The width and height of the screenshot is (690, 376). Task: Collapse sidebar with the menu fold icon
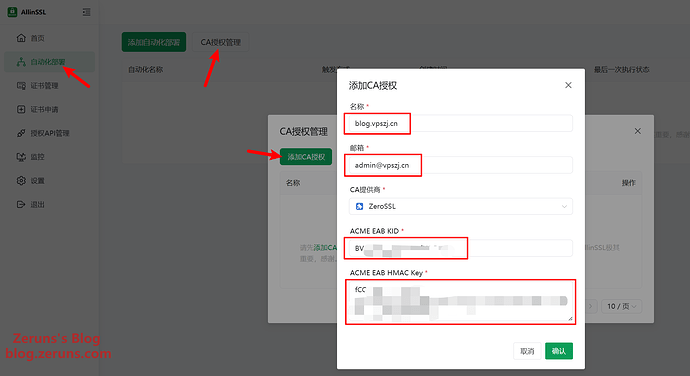86,12
